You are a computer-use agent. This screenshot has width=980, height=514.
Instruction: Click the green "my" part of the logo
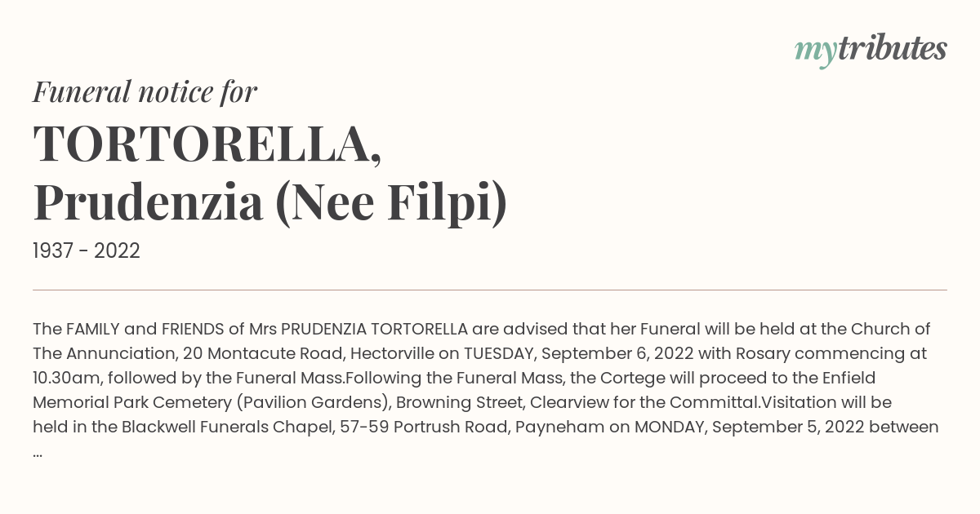[815, 53]
